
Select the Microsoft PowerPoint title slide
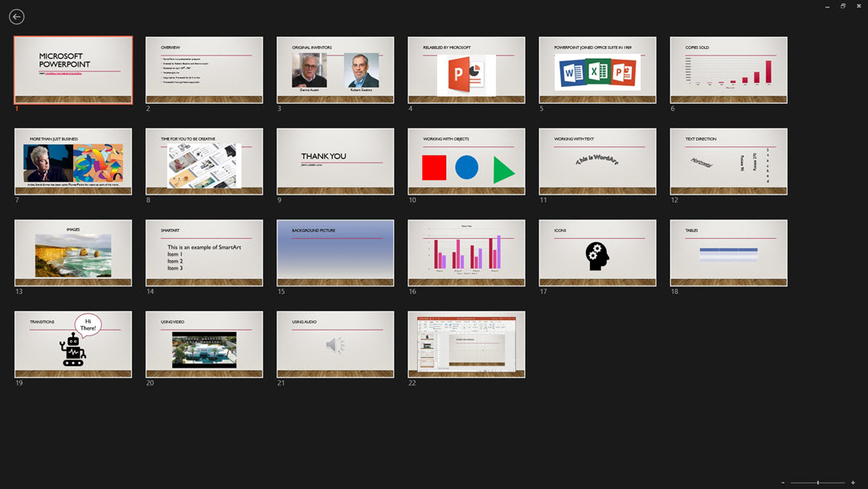(73, 70)
